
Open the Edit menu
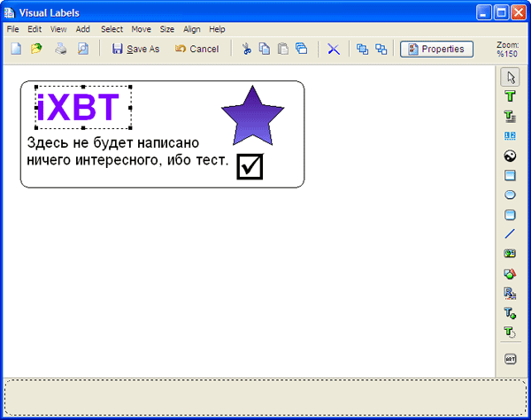(x=35, y=29)
